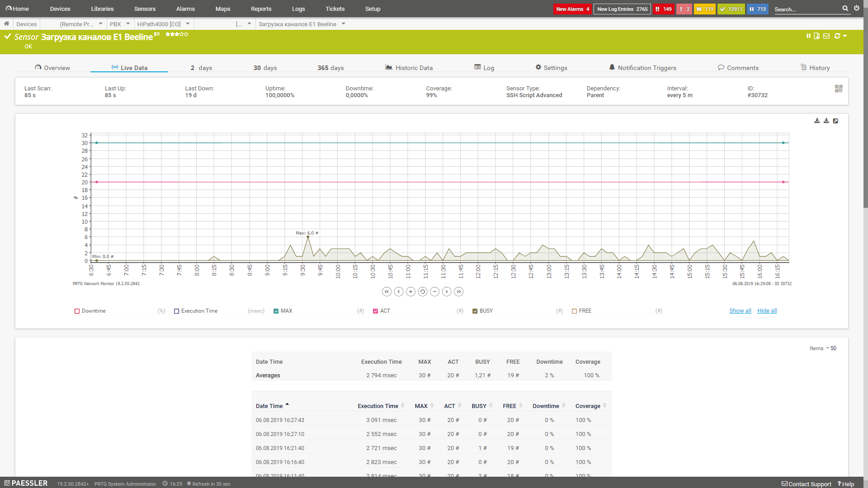Toggle BUSY channel visibility checkbox
The height and width of the screenshot is (488, 868).
475,310
